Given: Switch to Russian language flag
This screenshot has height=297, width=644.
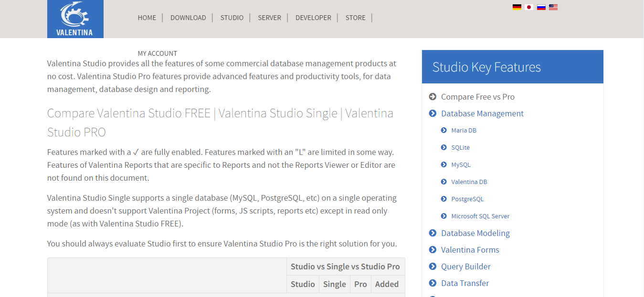Looking at the screenshot, I should coord(541,7).
